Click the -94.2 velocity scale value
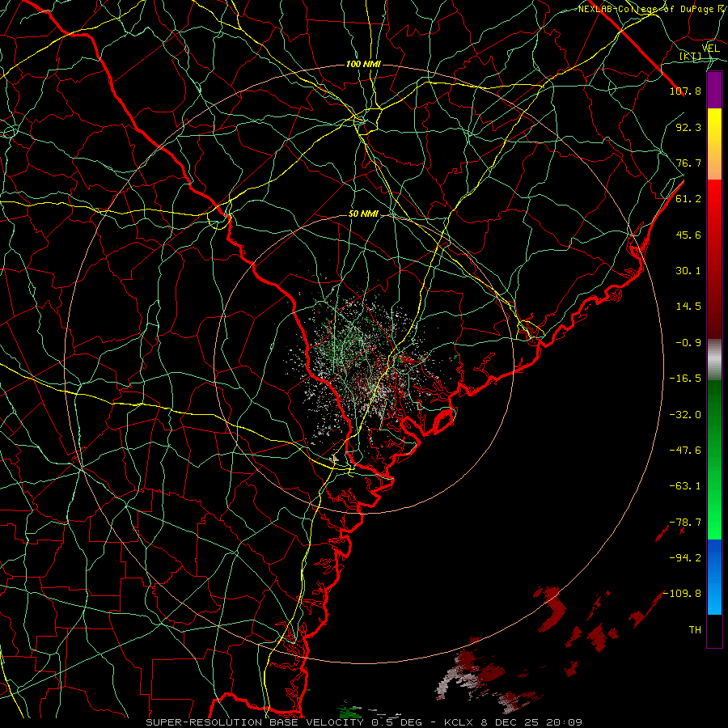This screenshot has width=728, height=728. click(685, 558)
